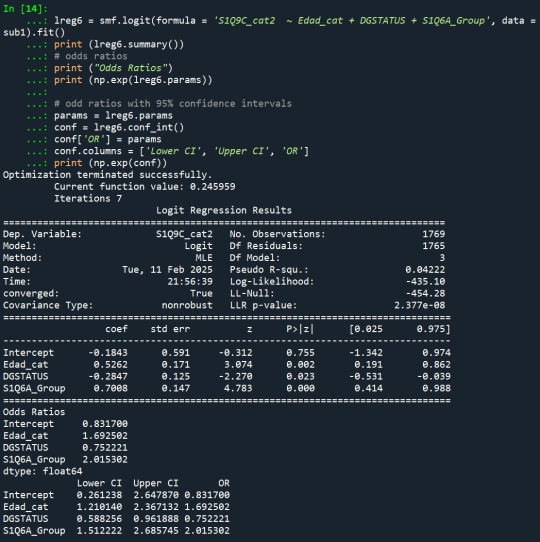Select Intercept coefficient -0.1843
This screenshot has height=542, width=540.
[108, 353]
